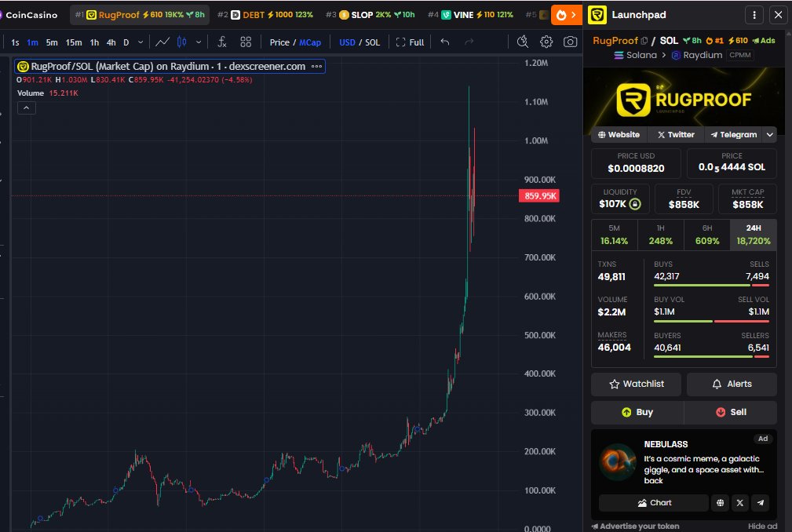The height and width of the screenshot is (532, 792).
Task: Click the NEBULASS ad thumbnail
Action: tap(617, 461)
